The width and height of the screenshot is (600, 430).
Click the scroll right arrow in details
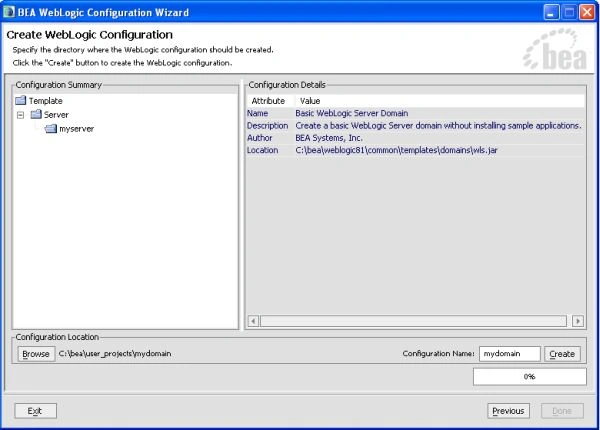pos(578,321)
